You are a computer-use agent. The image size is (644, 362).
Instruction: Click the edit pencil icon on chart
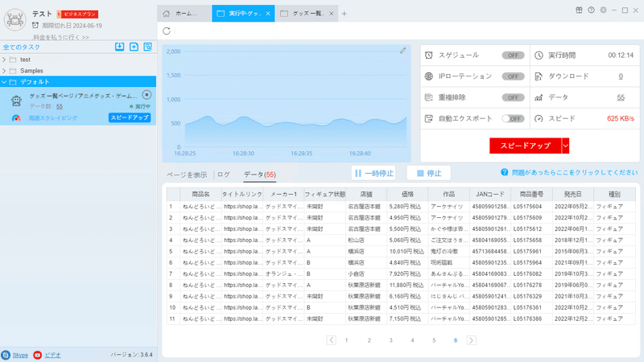pos(403,51)
